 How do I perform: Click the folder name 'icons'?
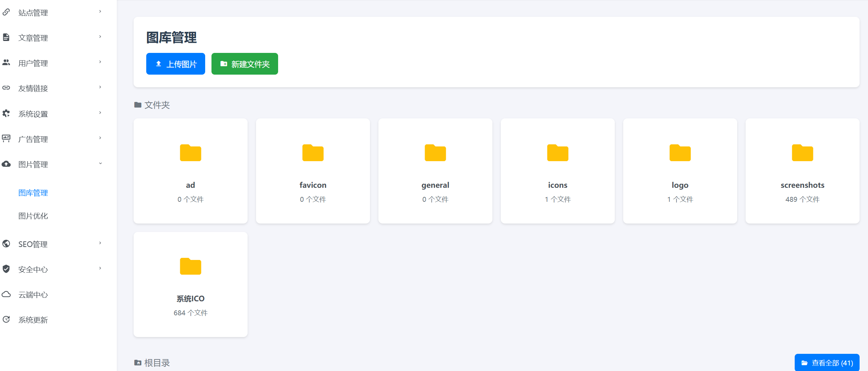558,185
